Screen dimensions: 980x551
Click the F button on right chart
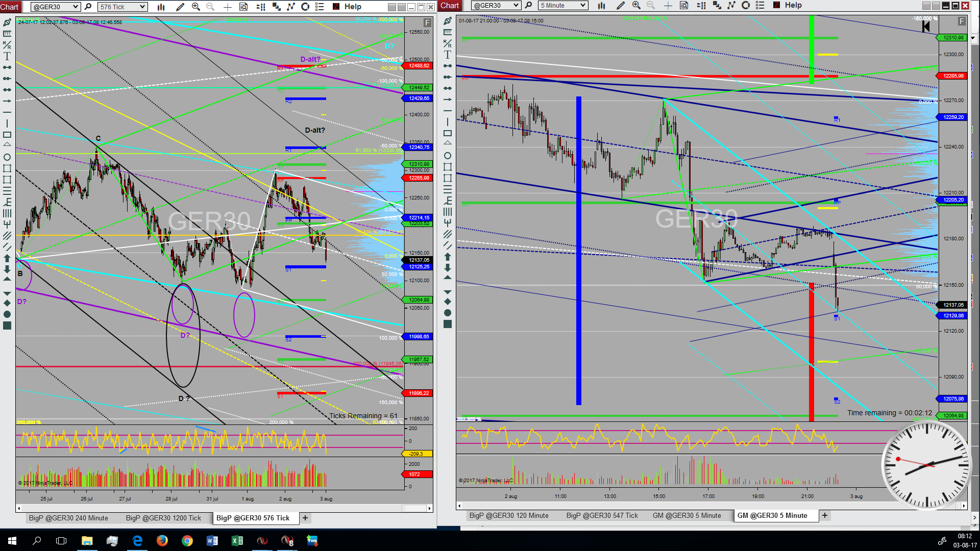[962, 21]
